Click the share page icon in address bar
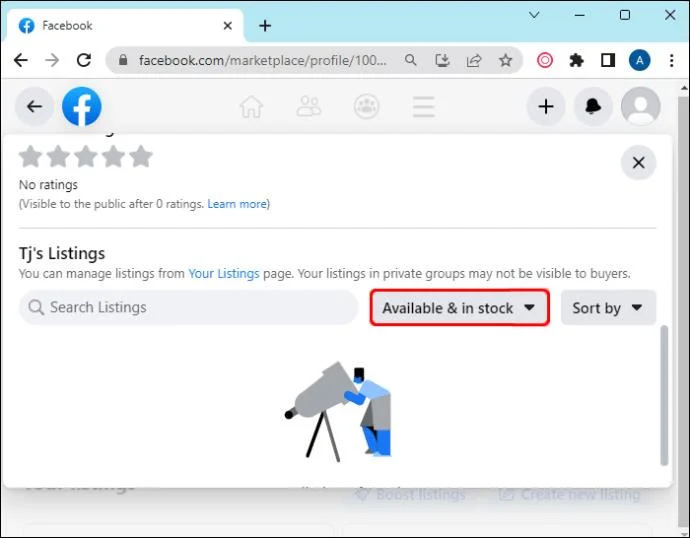 (474, 60)
